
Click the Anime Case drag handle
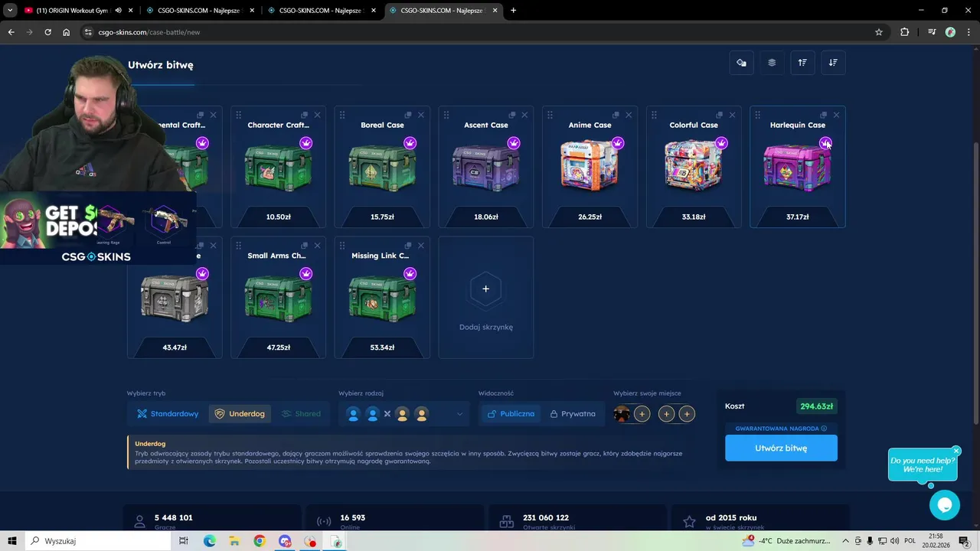(550, 115)
